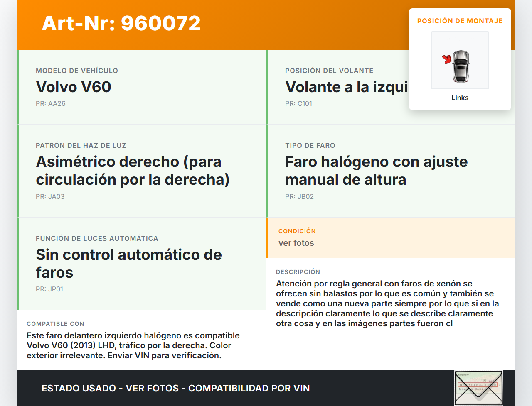532x406 pixels.
Task: Click the PR: JP01 code
Action: 49,289
